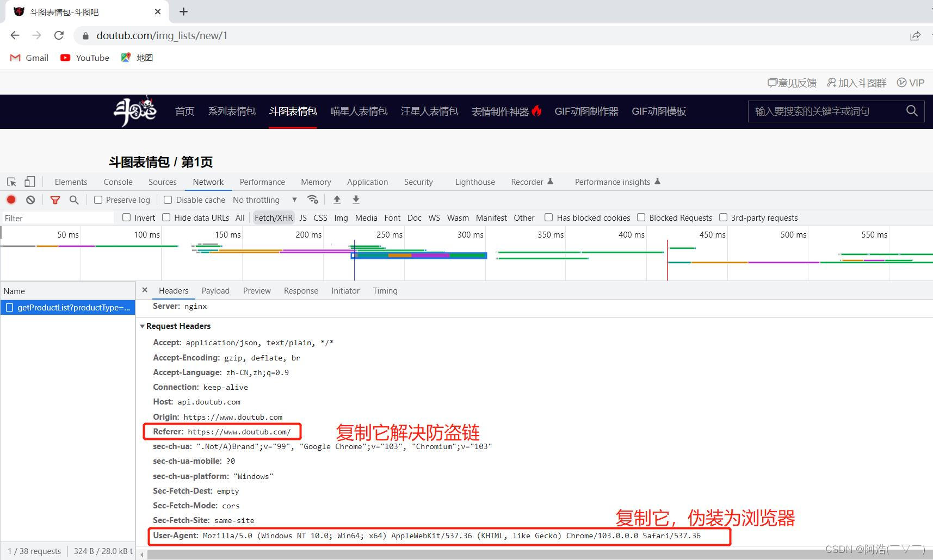Open the No throttling dropdown

point(265,200)
